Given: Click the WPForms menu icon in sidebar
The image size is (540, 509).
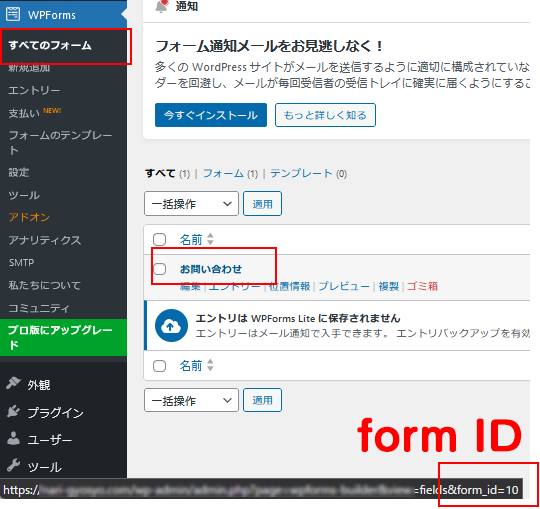Looking at the screenshot, I should [x=13, y=14].
